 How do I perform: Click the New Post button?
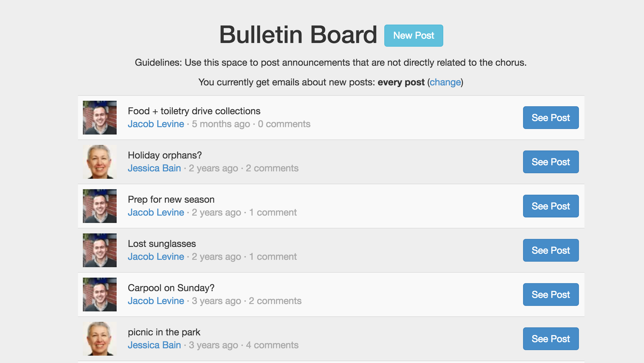(x=413, y=36)
